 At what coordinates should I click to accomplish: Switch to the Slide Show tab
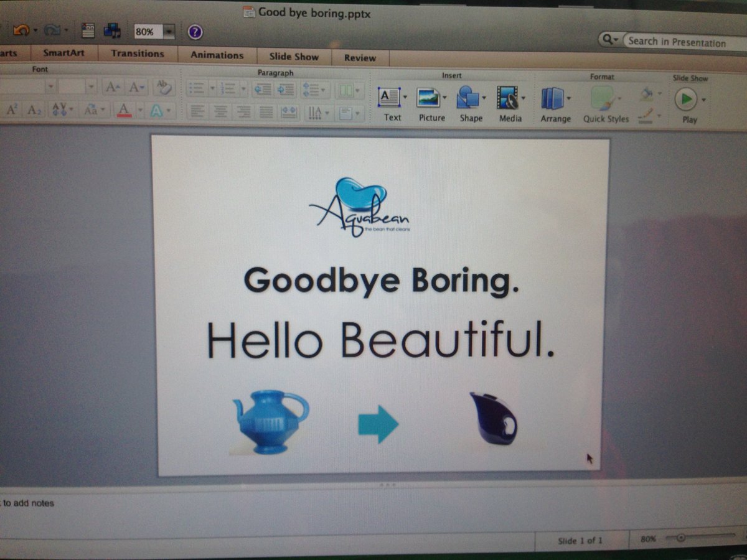[294, 56]
